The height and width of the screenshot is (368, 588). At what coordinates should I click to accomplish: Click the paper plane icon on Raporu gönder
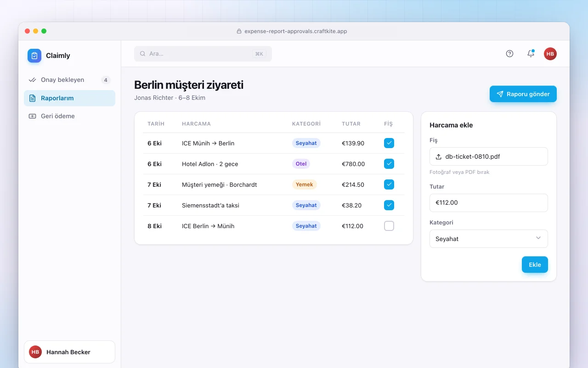click(x=500, y=94)
